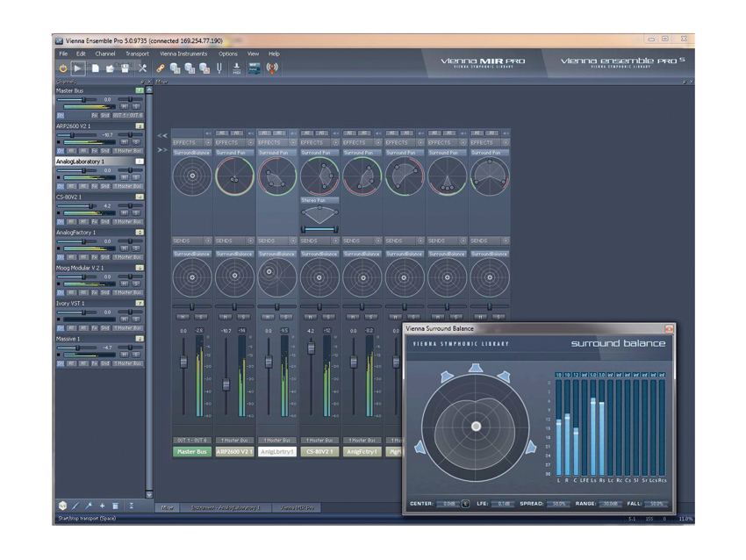The image size is (746, 560).
Task: Mute the Master Bus mixer strip
Action: 183,317
